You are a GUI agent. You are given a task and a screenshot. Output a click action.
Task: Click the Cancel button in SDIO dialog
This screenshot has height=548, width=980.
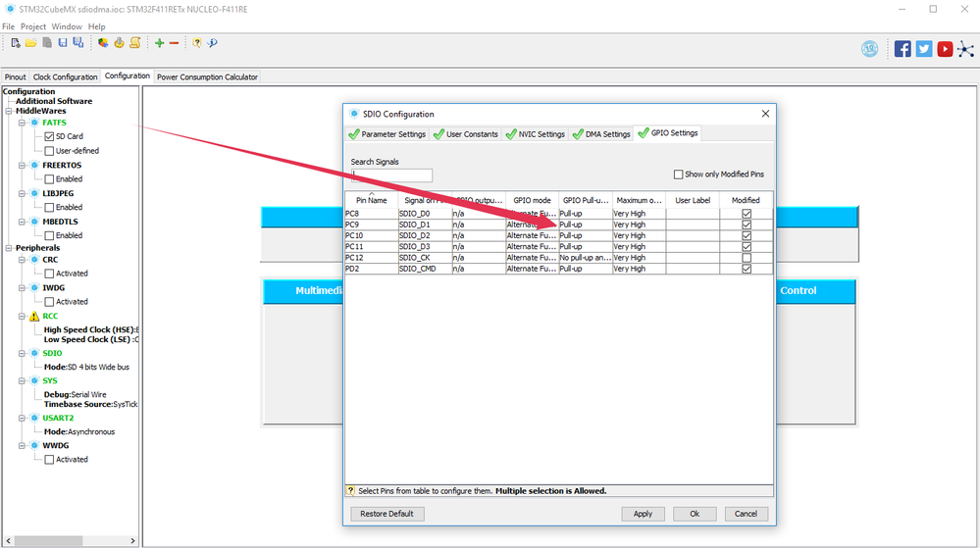tap(746, 514)
